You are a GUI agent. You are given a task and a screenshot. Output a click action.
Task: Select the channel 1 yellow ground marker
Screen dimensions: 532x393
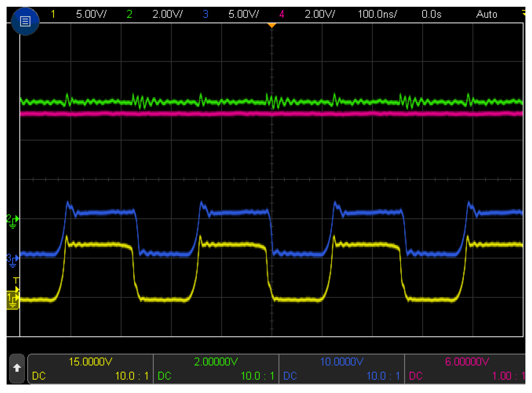[13, 300]
